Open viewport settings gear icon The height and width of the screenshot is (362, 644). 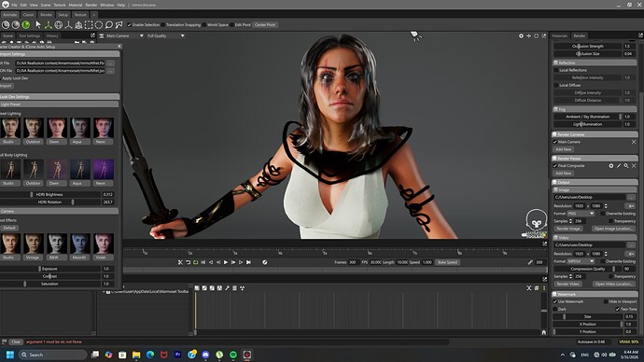click(521, 35)
